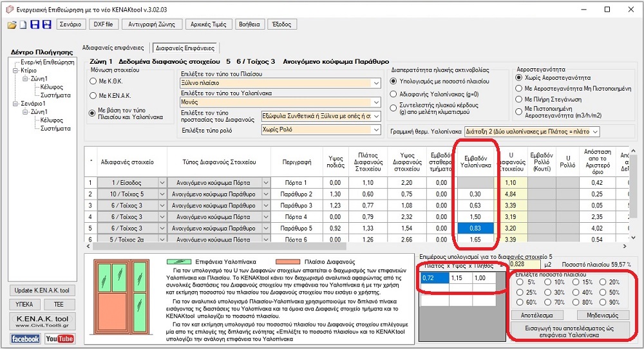Click the Αρχικές Τιμές button
The width and height of the screenshot is (644, 349).
[209, 24]
